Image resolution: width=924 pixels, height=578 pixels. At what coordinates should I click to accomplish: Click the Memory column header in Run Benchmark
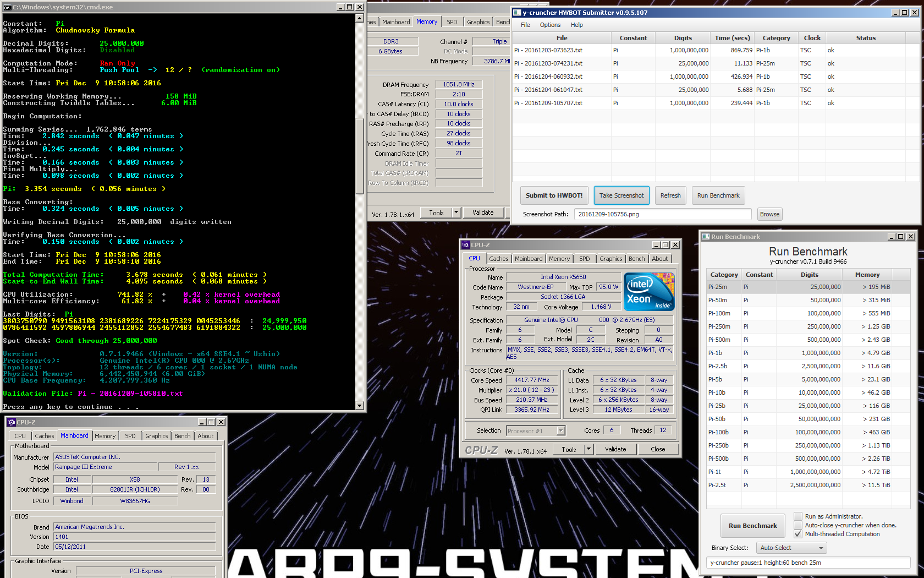coord(867,275)
